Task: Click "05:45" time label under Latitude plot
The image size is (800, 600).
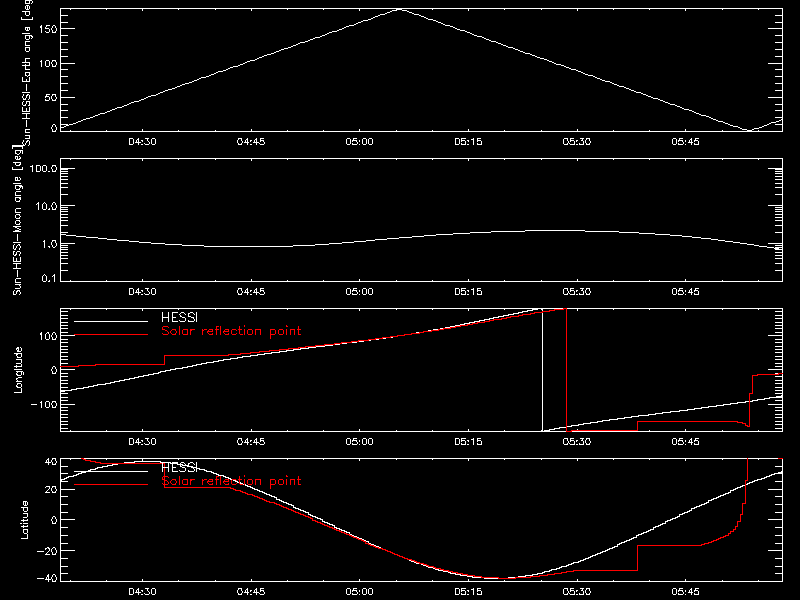Action: click(x=685, y=592)
